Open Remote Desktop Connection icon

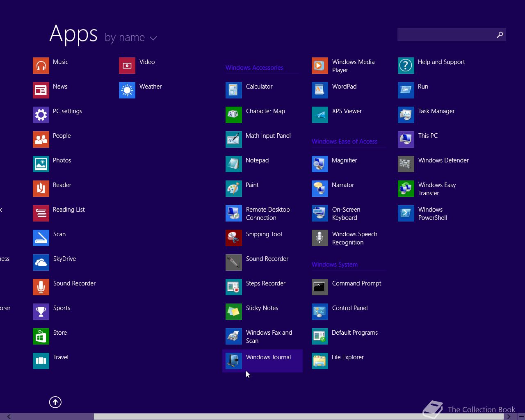click(x=234, y=213)
